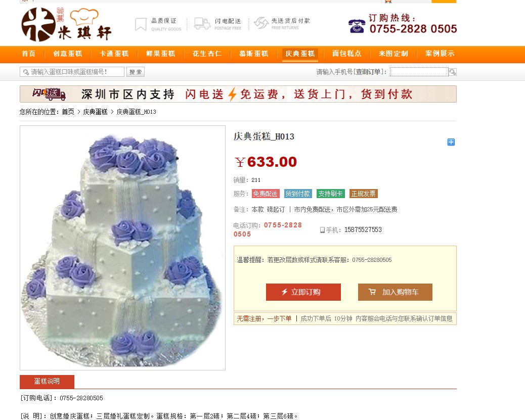
Task: Click the telephone hotline icon
Action: click(x=357, y=26)
